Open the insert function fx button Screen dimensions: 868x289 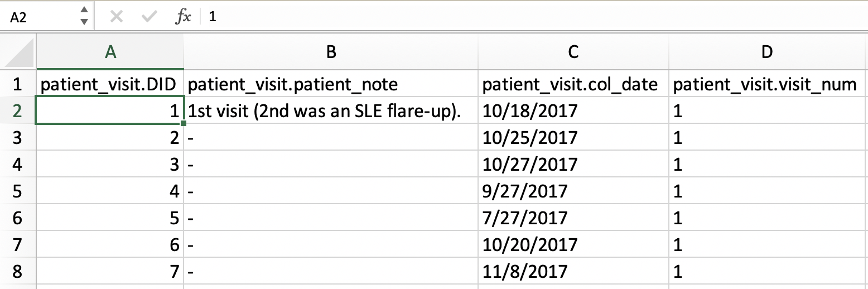[x=183, y=17]
